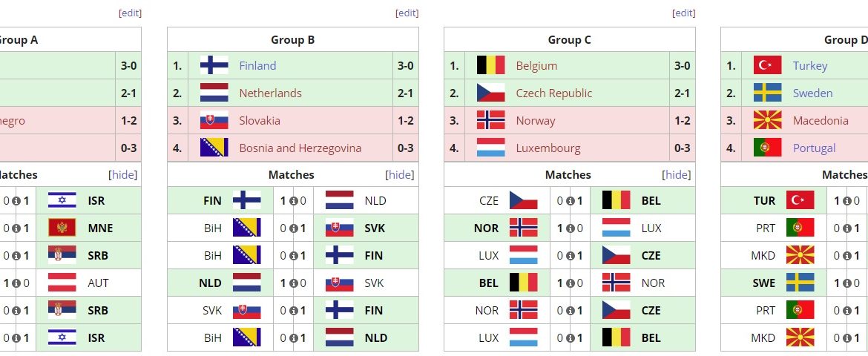Click info icon in FIN vs NLD match
This screenshot has height=356, width=868.
click(x=293, y=200)
